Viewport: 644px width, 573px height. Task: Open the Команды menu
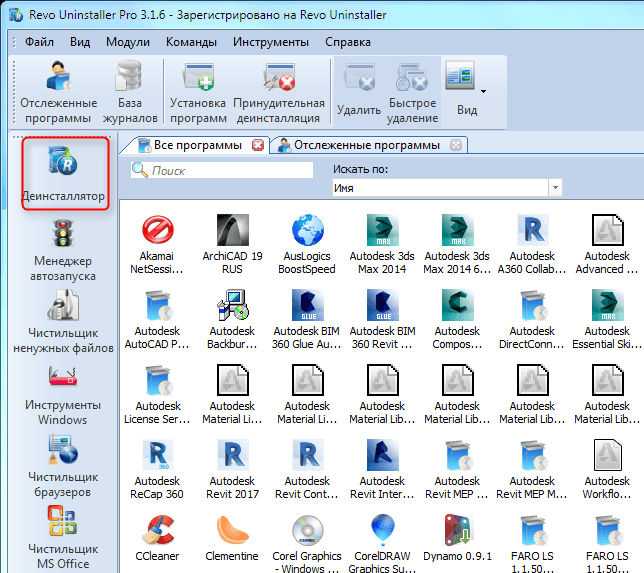click(191, 42)
